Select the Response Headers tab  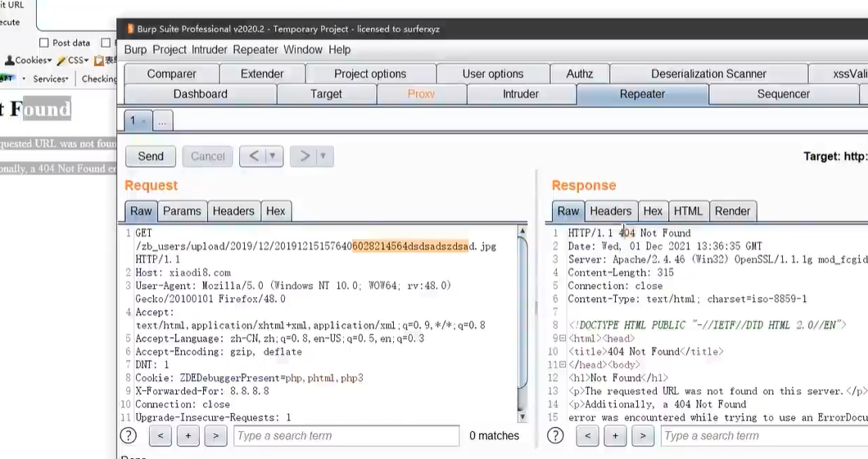(611, 211)
